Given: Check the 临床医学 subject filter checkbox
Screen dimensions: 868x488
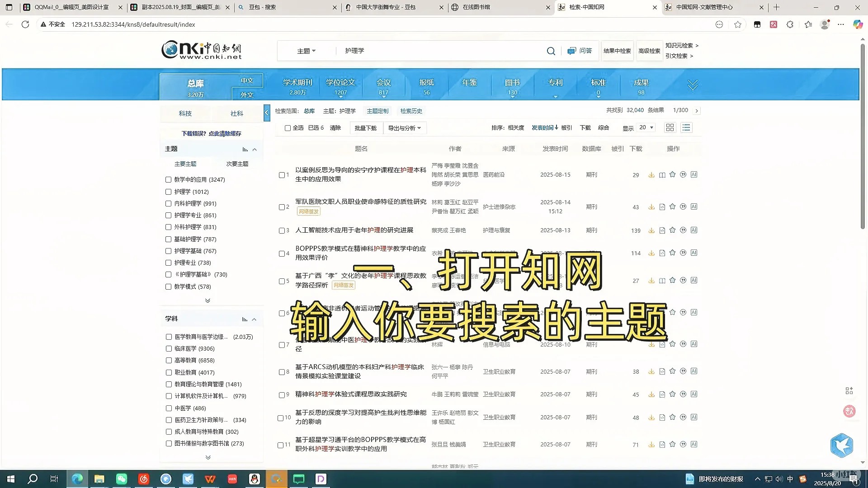Looking at the screenshot, I should [x=168, y=348].
